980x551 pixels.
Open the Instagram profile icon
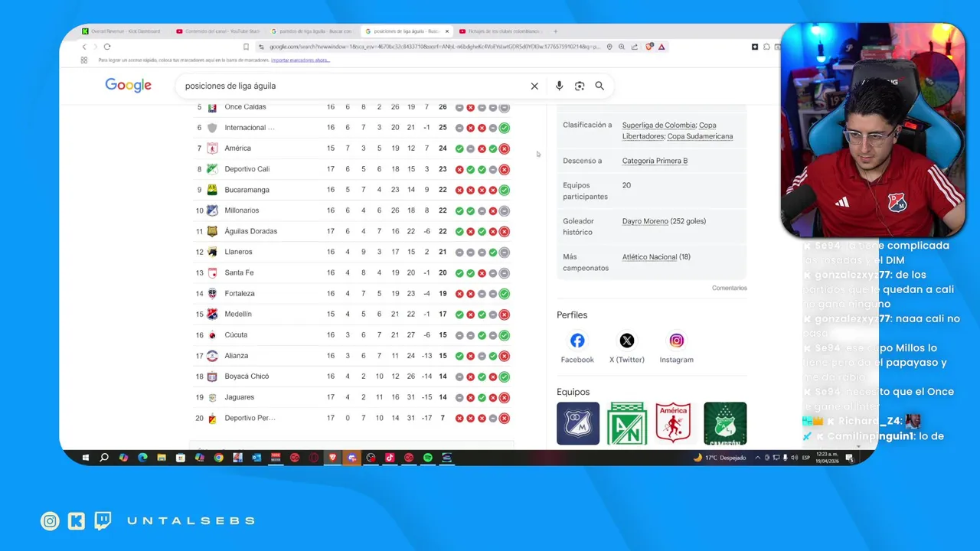point(677,341)
